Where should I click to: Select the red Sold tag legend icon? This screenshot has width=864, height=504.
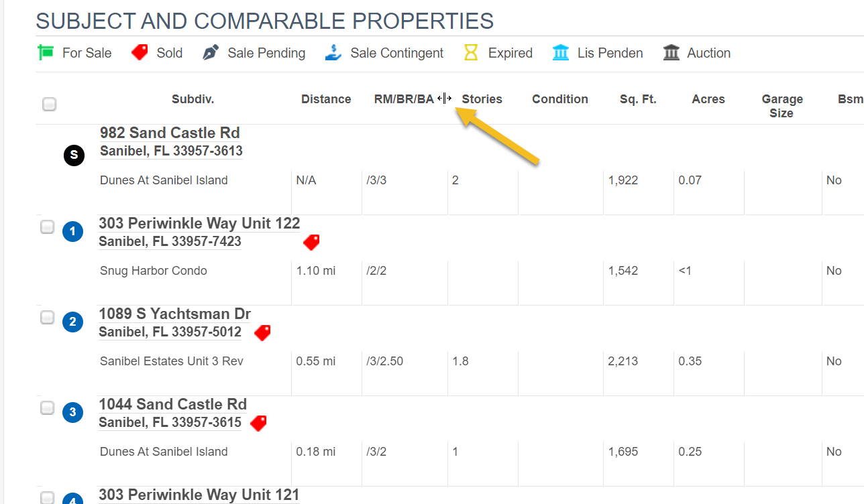[140, 52]
